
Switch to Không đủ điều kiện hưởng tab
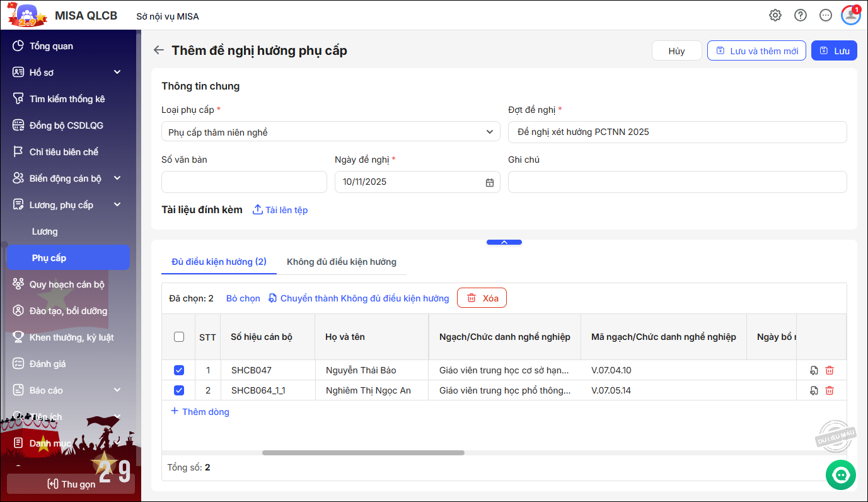point(341,262)
